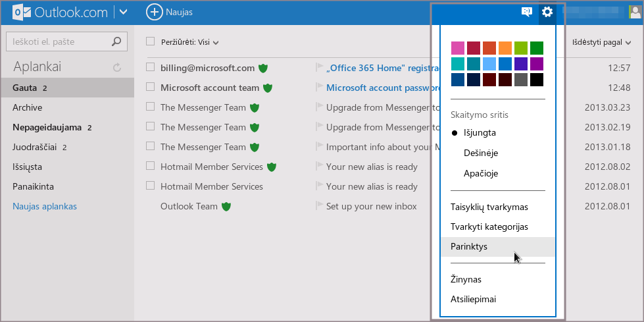Tick checkbox for Microsoft account team email

(x=150, y=88)
